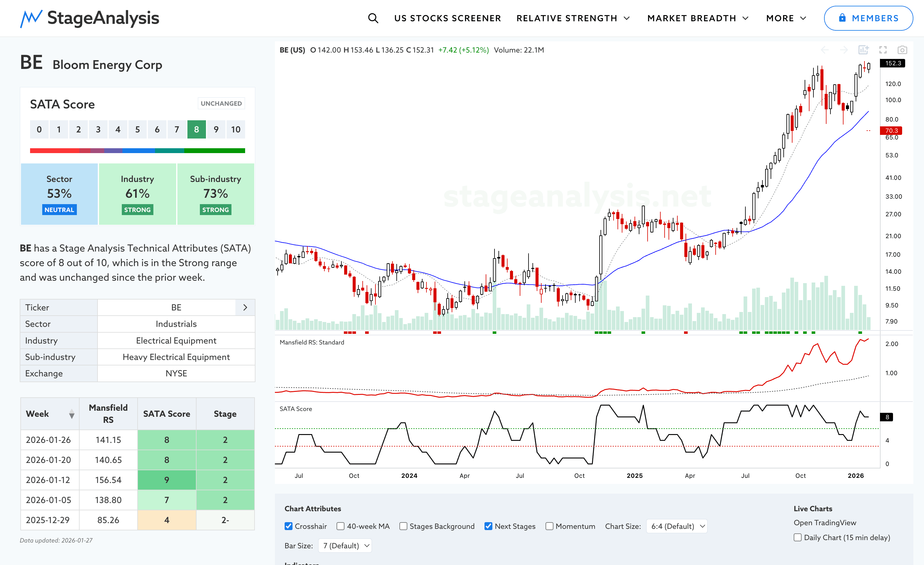
Task: Sort table by Week column arrow
Action: click(x=72, y=414)
